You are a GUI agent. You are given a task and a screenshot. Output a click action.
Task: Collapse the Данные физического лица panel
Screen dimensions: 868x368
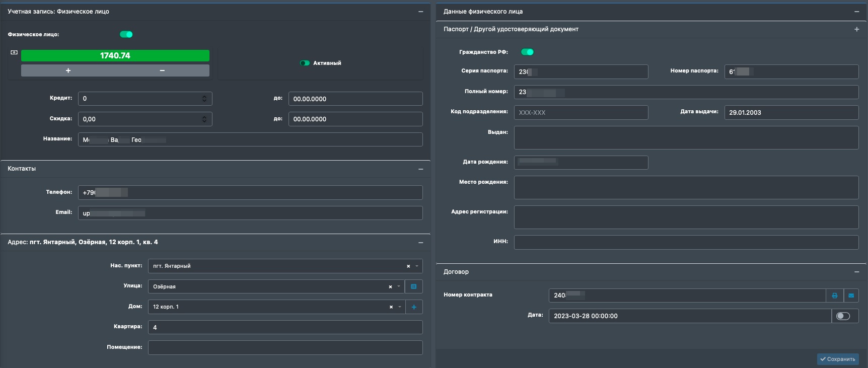point(856,12)
